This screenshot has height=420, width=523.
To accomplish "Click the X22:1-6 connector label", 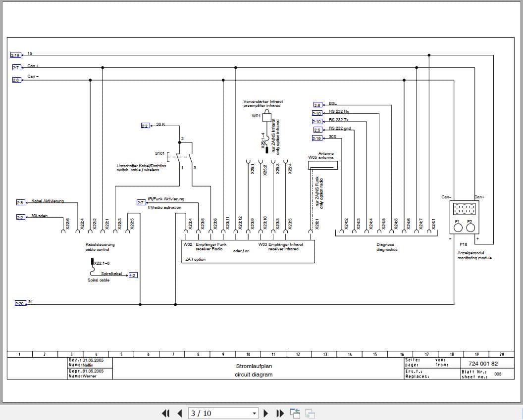I will (x=102, y=263).
